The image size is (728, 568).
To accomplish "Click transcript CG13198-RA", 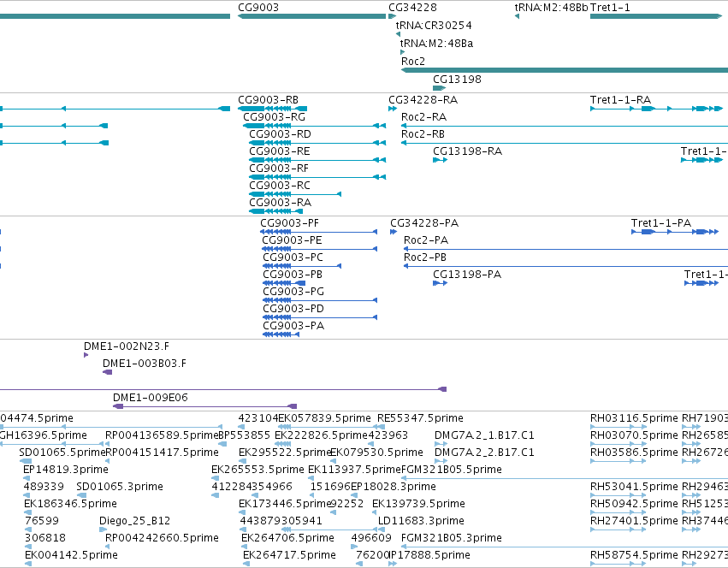I will pos(441,160).
